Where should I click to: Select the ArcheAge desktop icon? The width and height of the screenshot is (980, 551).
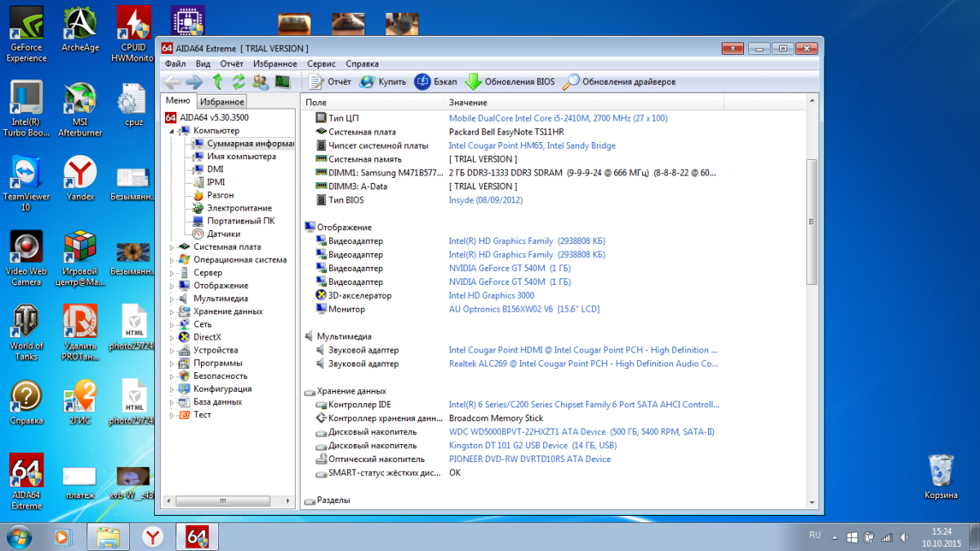tap(80, 31)
